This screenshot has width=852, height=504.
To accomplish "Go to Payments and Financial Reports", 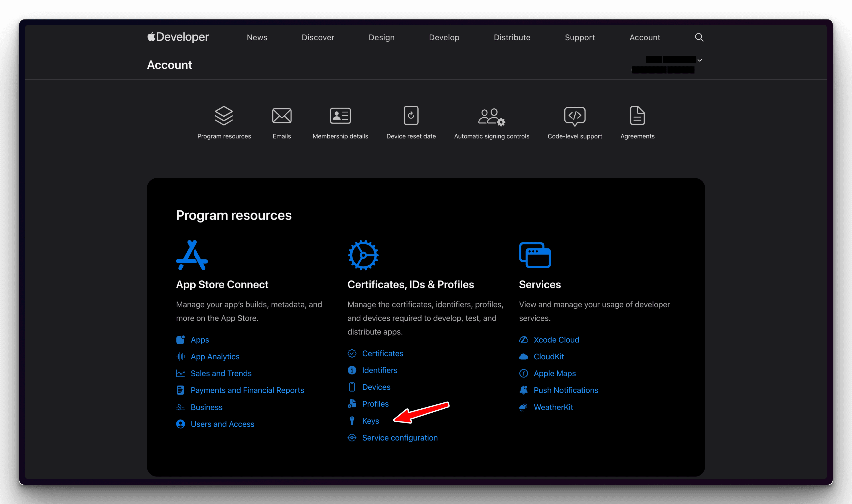I will 247,390.
